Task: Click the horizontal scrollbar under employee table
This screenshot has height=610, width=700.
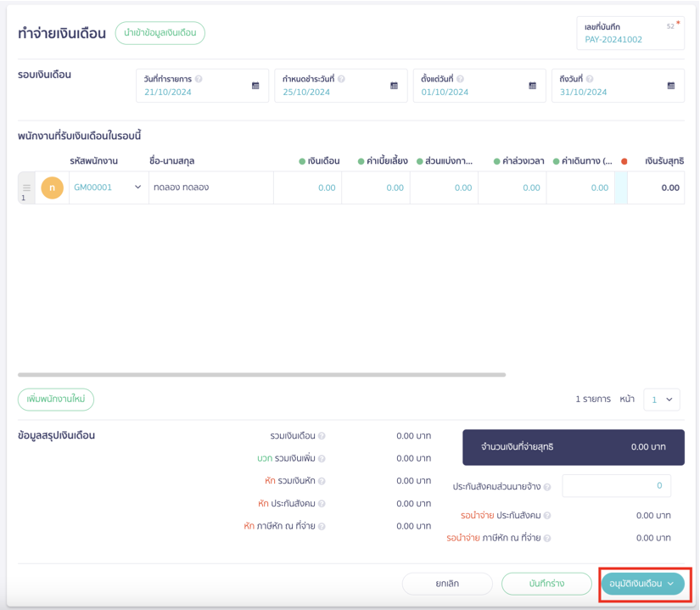Action: (x=261, y=375)
